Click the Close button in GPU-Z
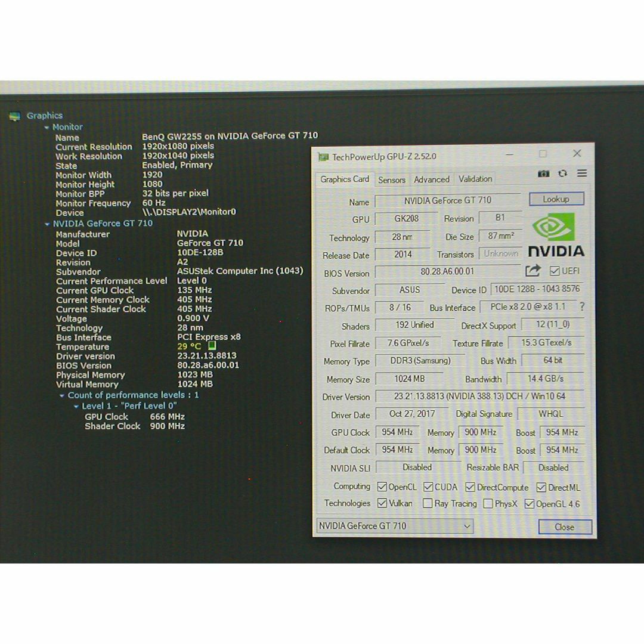Viewport: 644px width, 644px height. coord(565,527)
